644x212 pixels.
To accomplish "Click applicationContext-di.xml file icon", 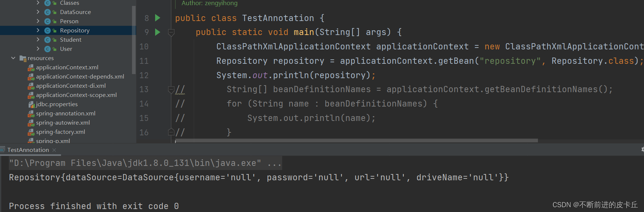I will click(31, 86).
